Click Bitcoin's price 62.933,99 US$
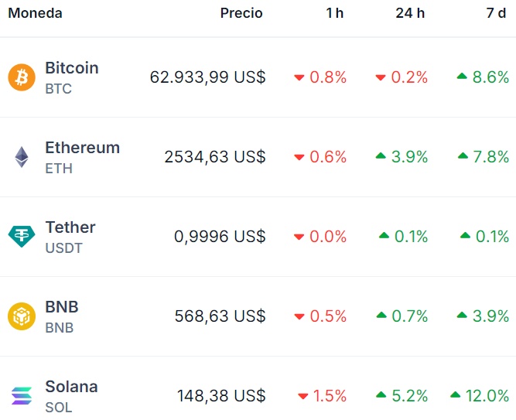This screenshot has height=420, width=516. (208, 77)
